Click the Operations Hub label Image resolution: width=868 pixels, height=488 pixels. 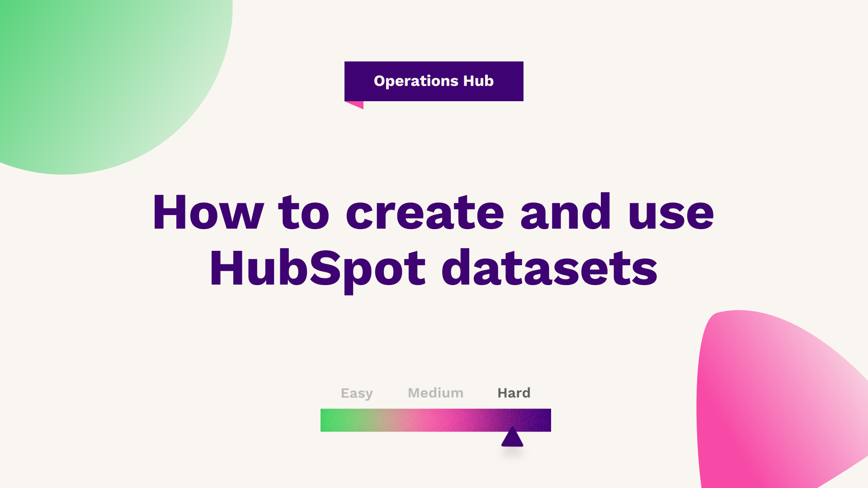click(434, 80)
